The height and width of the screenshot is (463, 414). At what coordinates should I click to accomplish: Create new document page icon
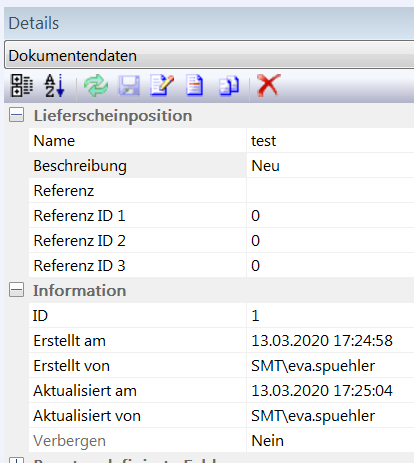point(195,86)
